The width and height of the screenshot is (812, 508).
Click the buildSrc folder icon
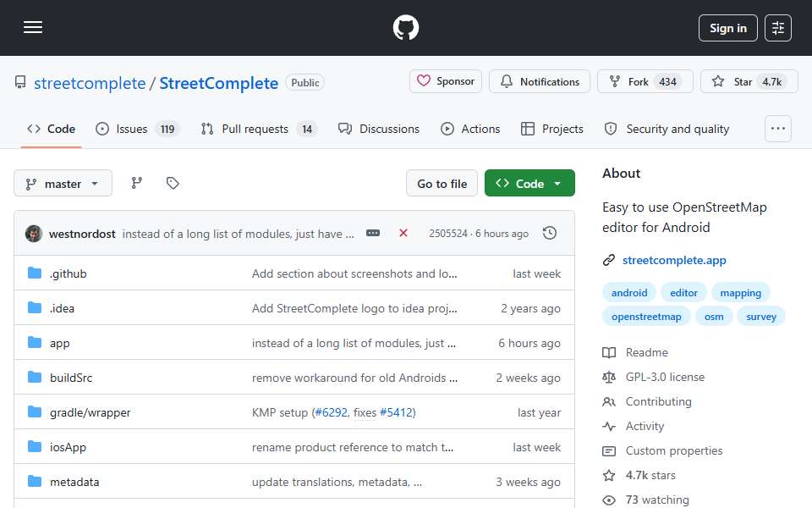pos(35,378)
